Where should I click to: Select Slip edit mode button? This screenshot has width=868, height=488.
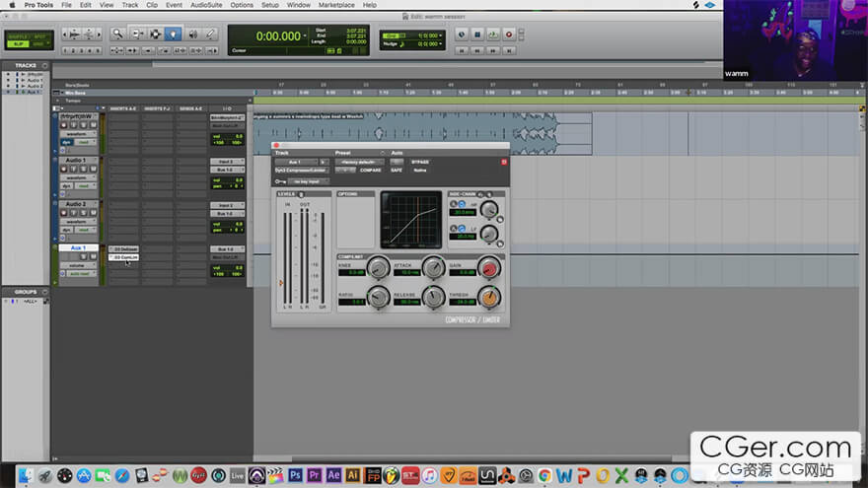click(x=19, y=43)
